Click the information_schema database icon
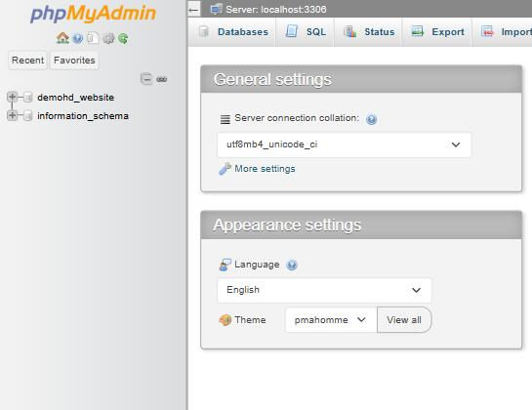The height and width of the screenshot is (410, 532). point(28,116)
